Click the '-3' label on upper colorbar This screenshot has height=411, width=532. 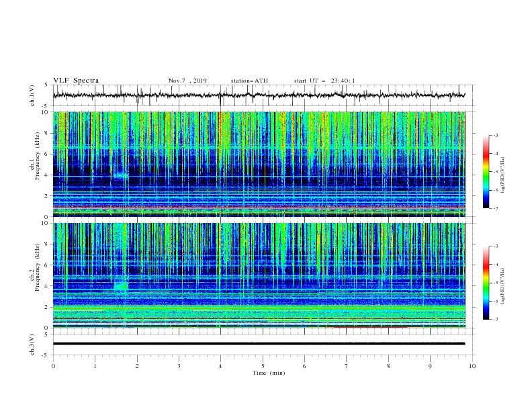pyautogui.click(x=495, y=135)
